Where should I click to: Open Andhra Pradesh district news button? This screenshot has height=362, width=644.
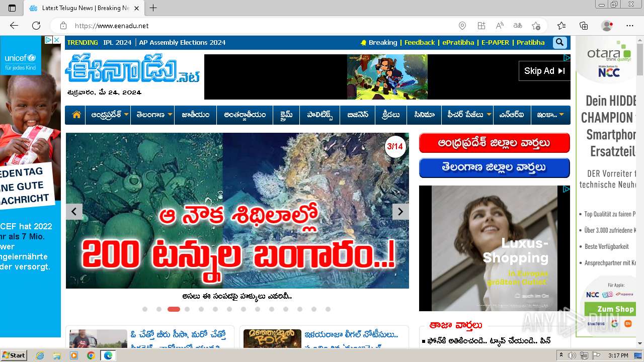pos(494,143)
